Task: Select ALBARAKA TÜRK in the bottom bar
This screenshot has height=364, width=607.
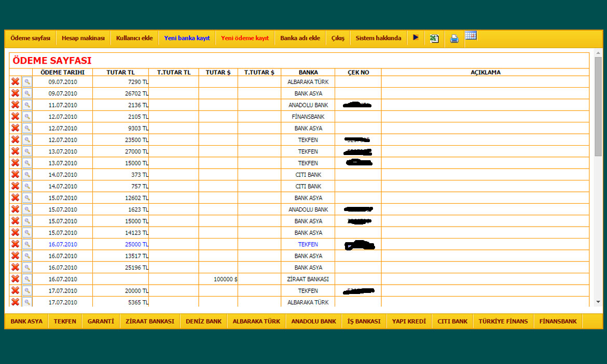Action: coord(256,321)
